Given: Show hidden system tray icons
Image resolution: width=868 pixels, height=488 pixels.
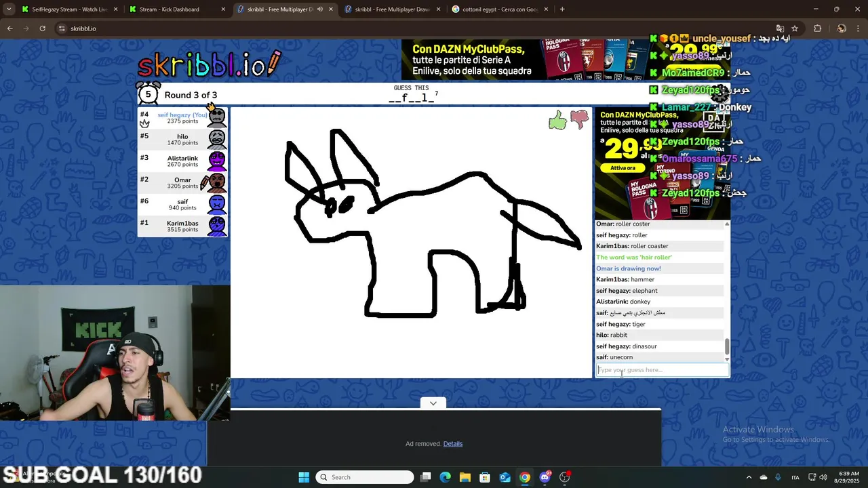Looking at the screenshot, I should click(x=749, y=477).
